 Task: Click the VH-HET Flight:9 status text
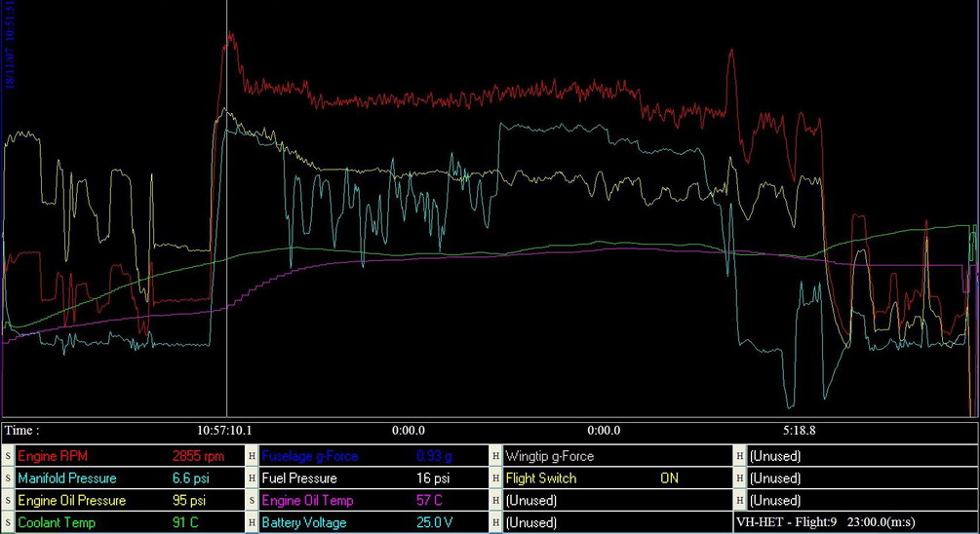click(x=854, y=523)
